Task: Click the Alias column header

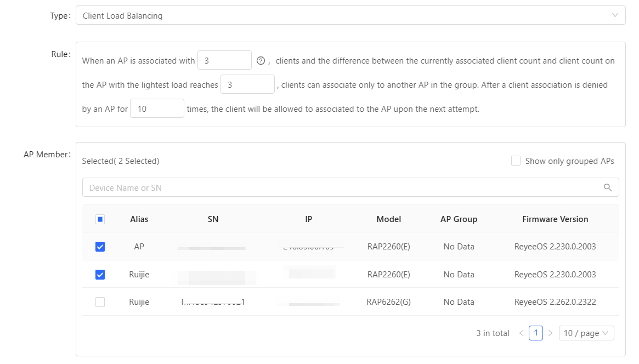Action: [139, 219]
